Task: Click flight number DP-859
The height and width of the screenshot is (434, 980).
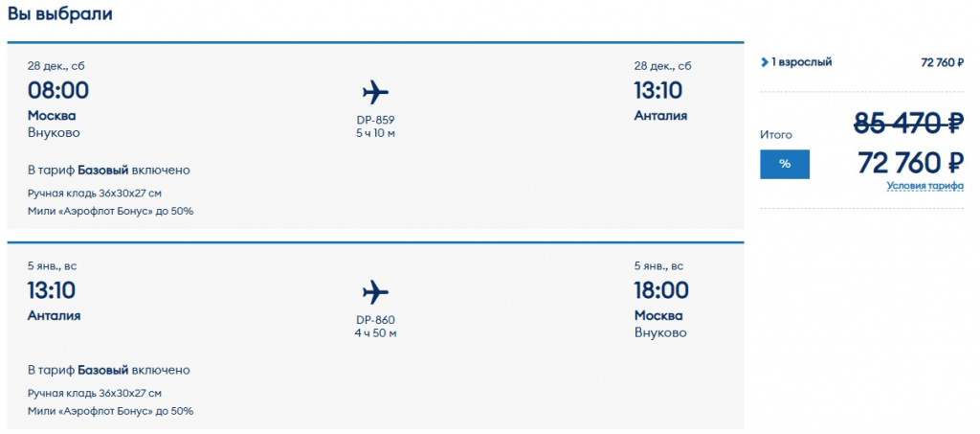Action: [x=375, y=121]
